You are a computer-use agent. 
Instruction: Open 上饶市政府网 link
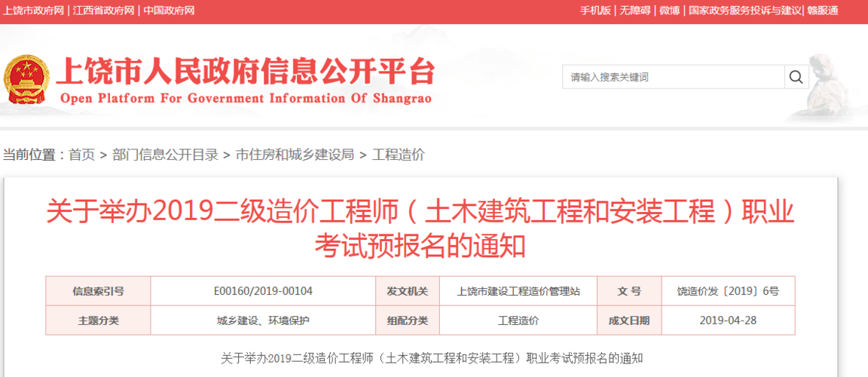point(33,11)
